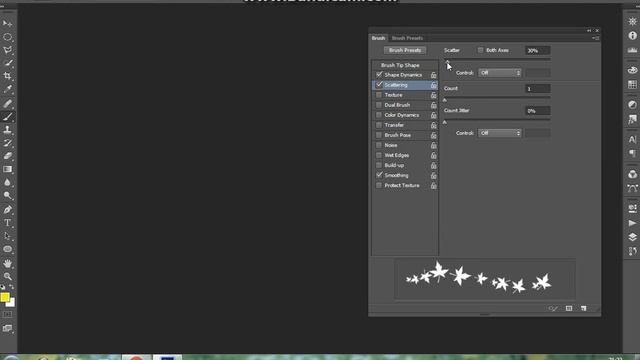Select the Polygonal Lasso tool
Image resolution: width=640 pixels, height=360 pixels.
coord(7,50)
